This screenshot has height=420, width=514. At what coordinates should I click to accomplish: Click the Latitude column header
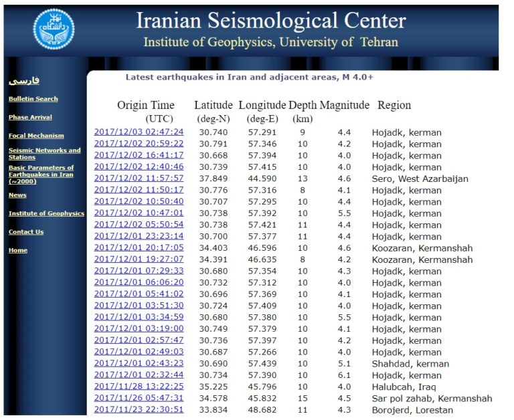click(213, 105)
